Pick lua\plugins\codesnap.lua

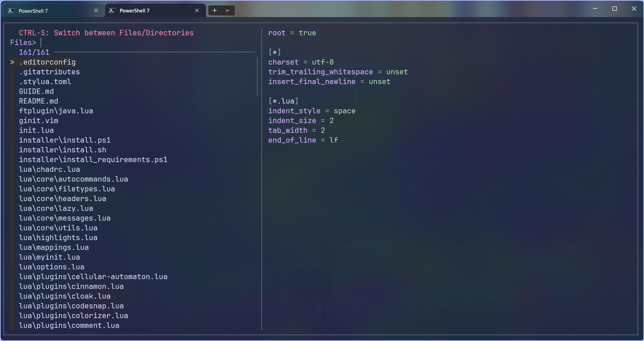pos(71,306)
